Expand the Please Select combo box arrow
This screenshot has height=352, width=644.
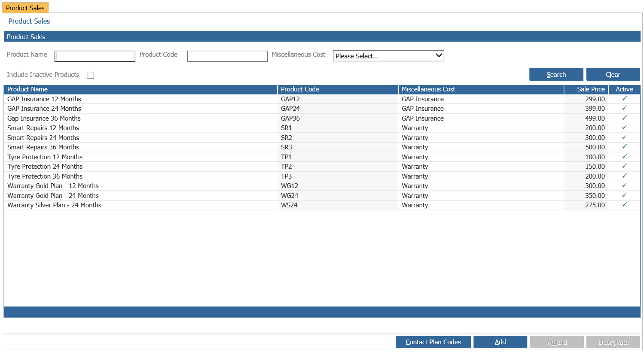point(439,55)
